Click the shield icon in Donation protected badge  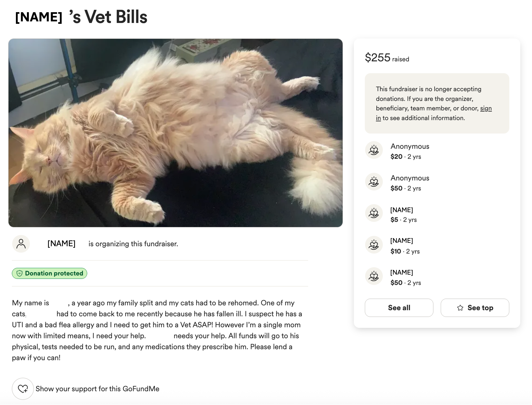20,273
